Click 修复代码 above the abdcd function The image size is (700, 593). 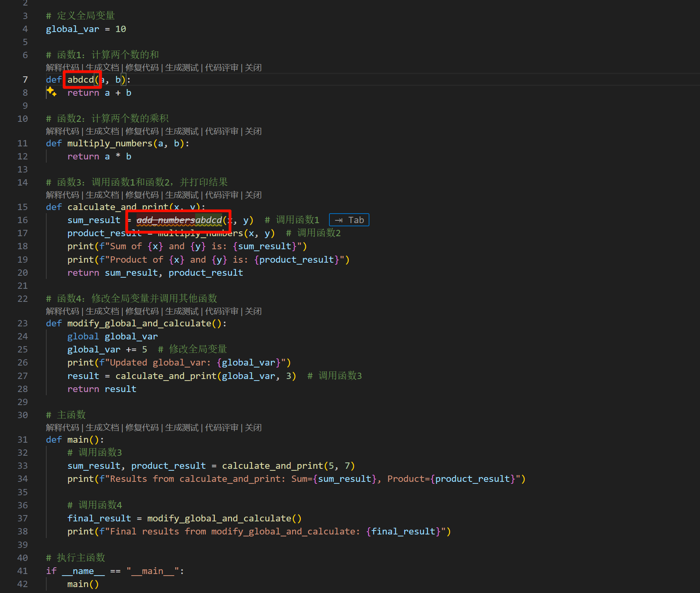142,68
